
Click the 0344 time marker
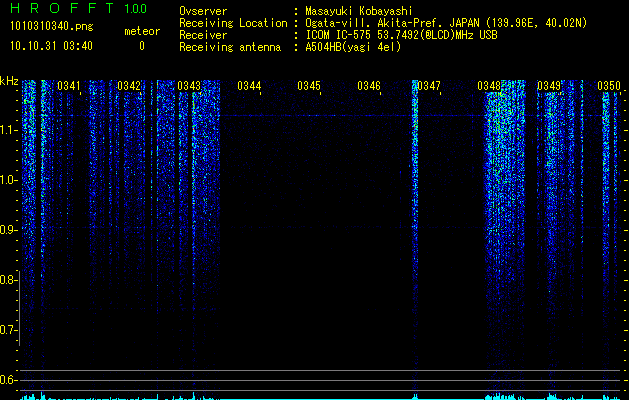coord(249,86)
